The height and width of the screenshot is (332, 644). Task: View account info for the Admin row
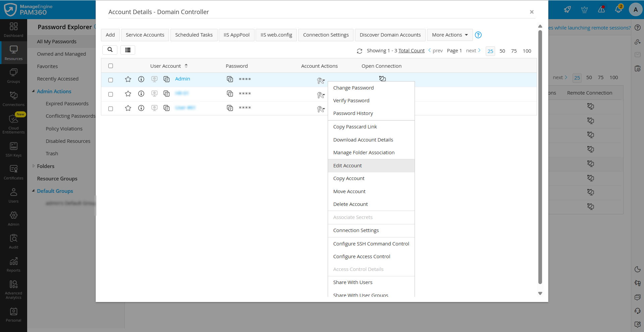(x=141, y=79)
